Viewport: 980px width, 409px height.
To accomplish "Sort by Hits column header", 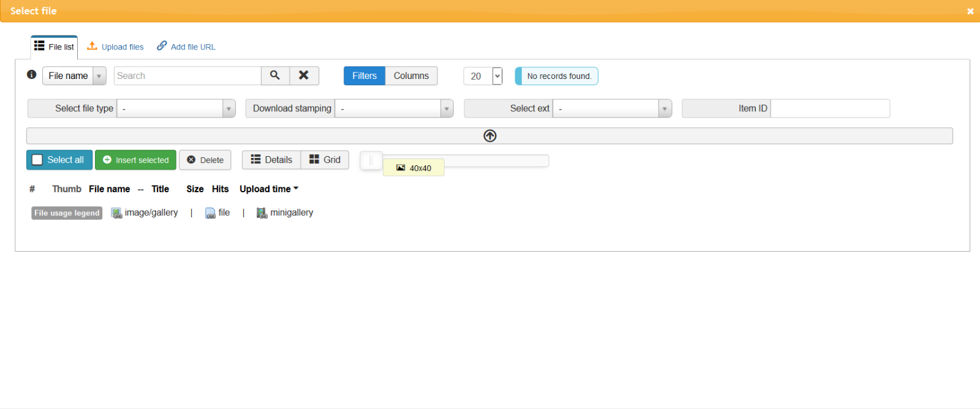I will [x=221, y=189].
